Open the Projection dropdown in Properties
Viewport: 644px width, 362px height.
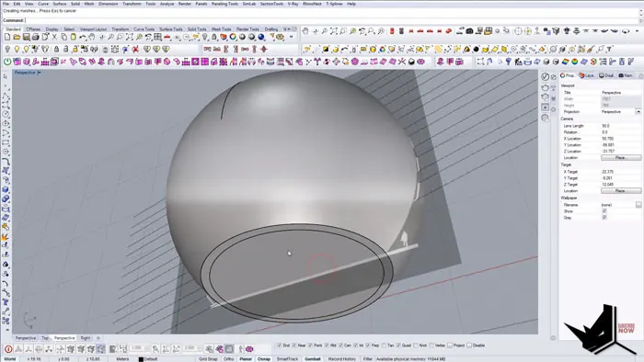tap(638, 111)
